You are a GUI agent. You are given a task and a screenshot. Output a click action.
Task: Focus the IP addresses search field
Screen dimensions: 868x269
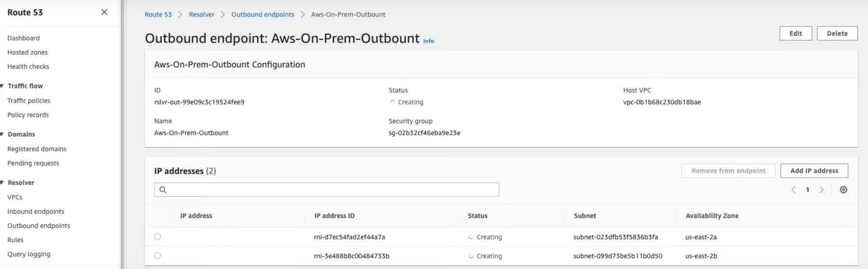(x=326, y=190)
